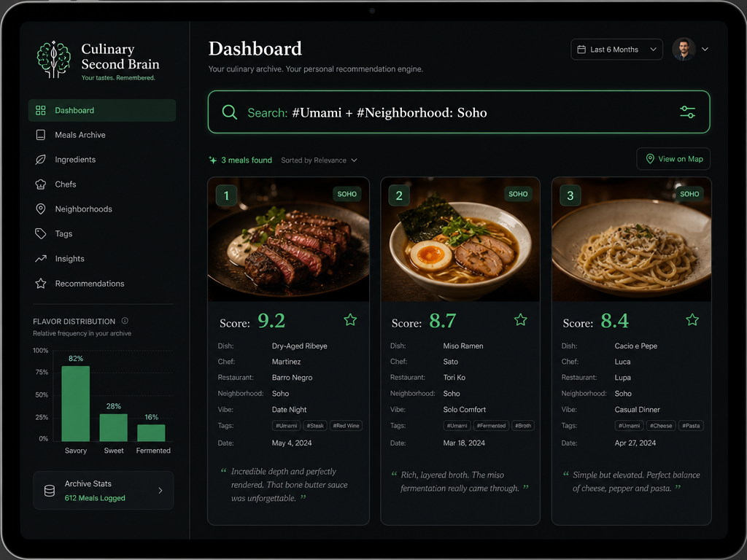Click the #Cheese tag on Cacio card

tap(661, 426)
